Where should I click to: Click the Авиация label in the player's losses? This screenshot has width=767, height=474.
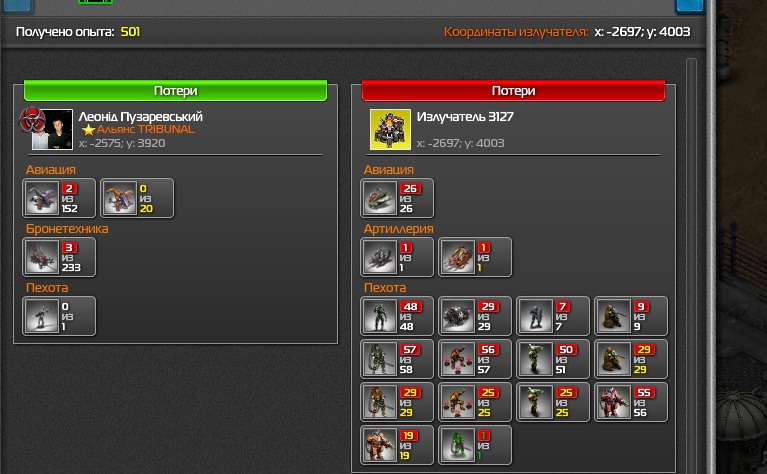pos(51,170)
